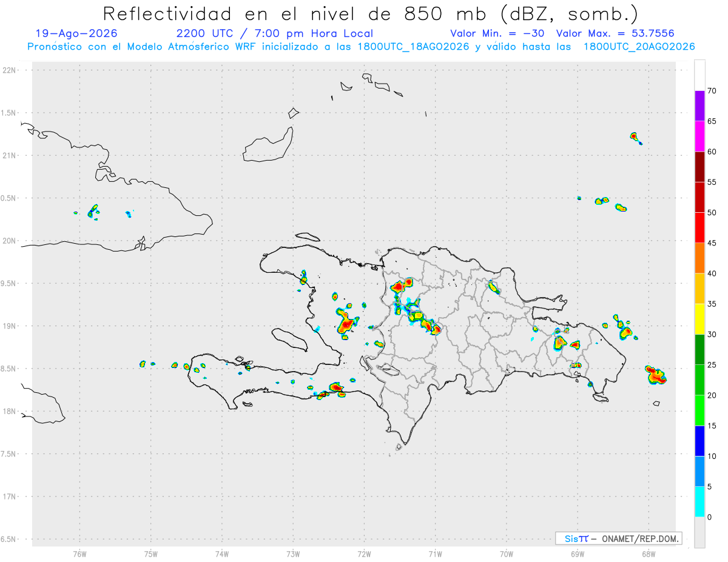Screen dimensions: 728x562
Task: Click the latitude label '20N'
Action: click(x=10, y=241)
